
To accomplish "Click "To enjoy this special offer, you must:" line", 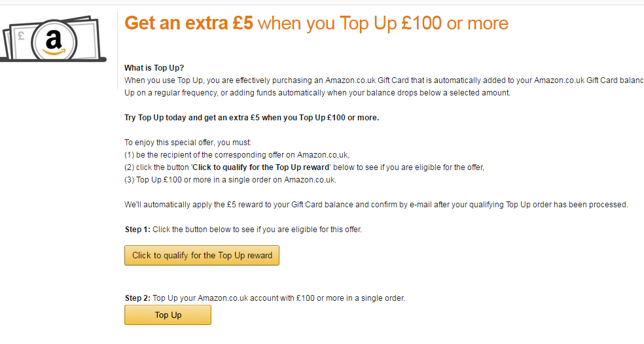I will 188,143.
